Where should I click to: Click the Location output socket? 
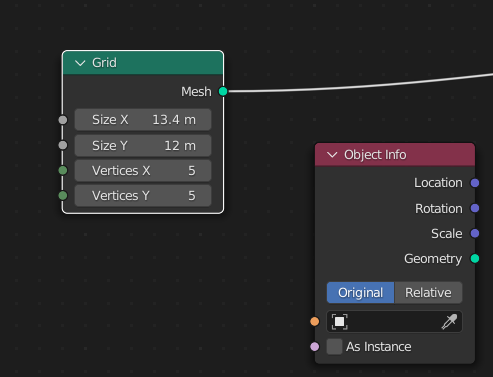(475, 183)
